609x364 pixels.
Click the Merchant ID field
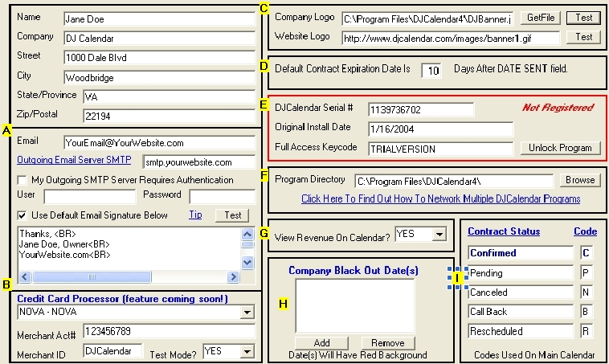112,351
